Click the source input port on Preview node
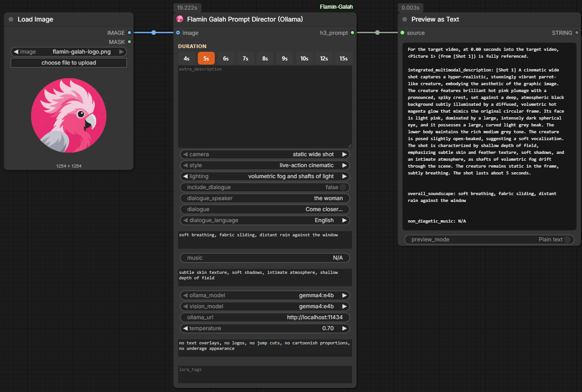The height and width of the screenshot is (392, 582). pyautogui.click(x=403, y=33)
